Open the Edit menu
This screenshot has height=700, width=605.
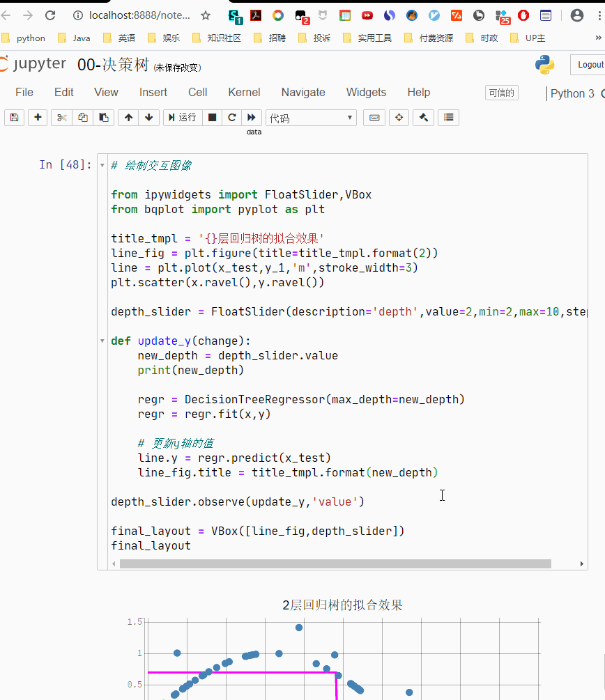(64, 93)
